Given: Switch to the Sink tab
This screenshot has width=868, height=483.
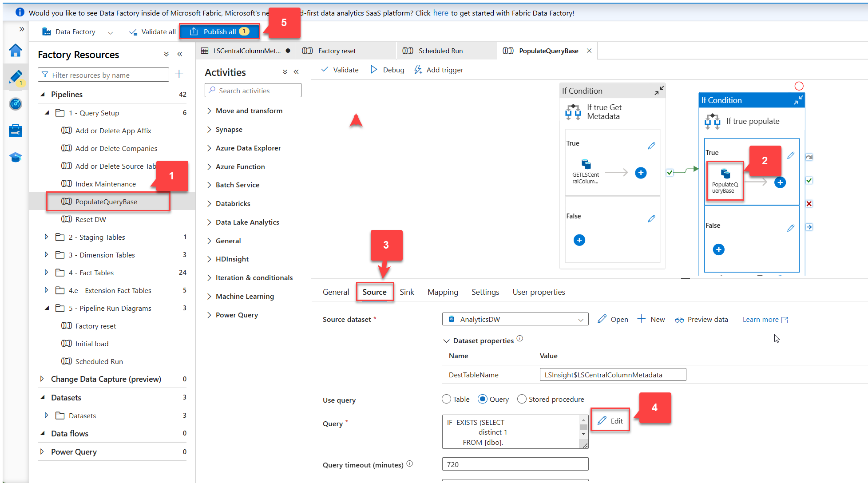Looking at the screenshot, I should click(407, 292).
